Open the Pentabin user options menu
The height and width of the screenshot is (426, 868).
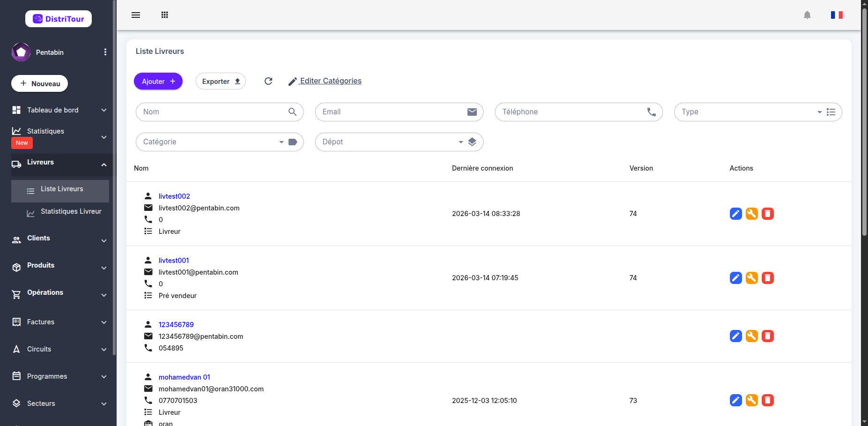[105, 52]
